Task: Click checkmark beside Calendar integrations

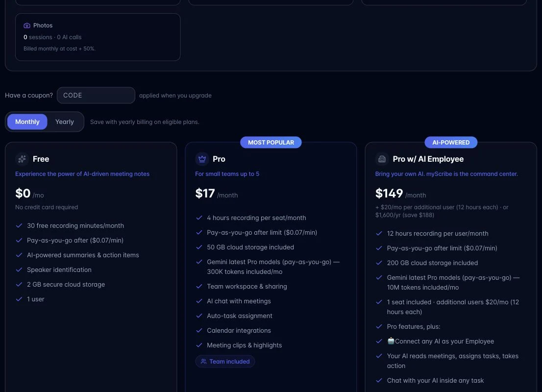Action: point(199,330)
